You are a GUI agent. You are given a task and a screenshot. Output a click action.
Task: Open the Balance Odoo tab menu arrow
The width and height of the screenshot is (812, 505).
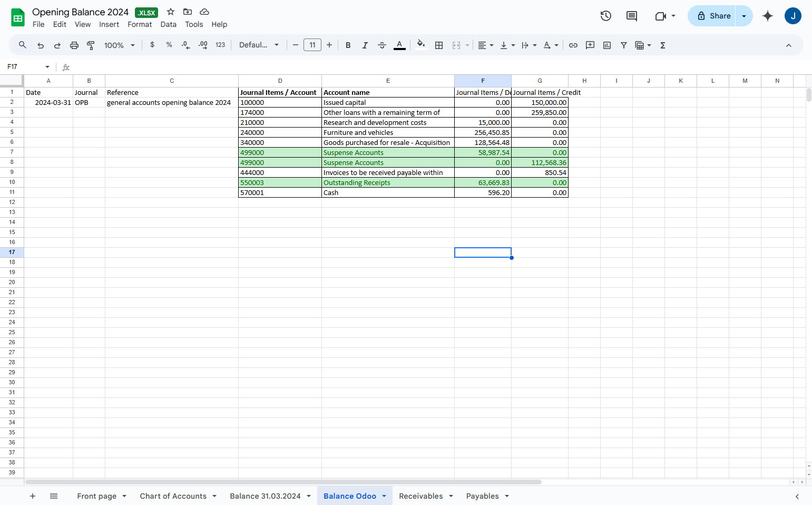[x=384, y=496]
